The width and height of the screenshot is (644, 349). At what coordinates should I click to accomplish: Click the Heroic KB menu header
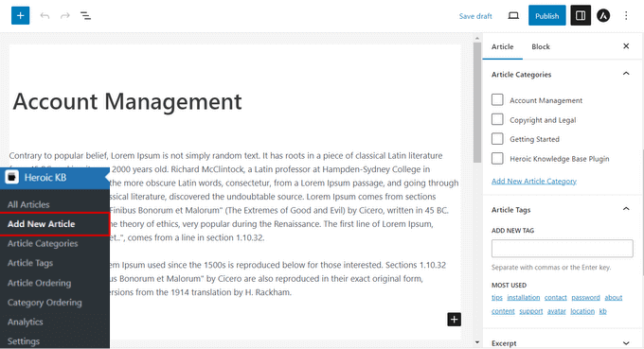[x=55, y=178]
